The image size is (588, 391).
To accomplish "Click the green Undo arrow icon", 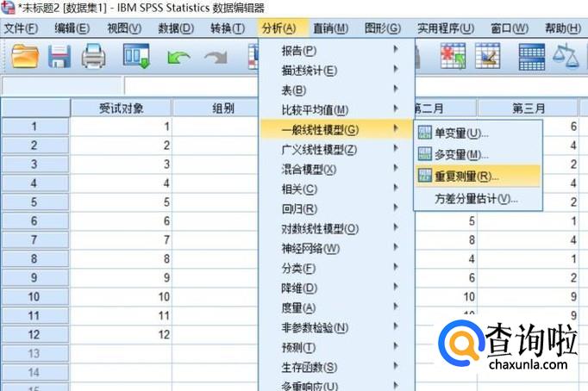I will click(x=178, y=58).
